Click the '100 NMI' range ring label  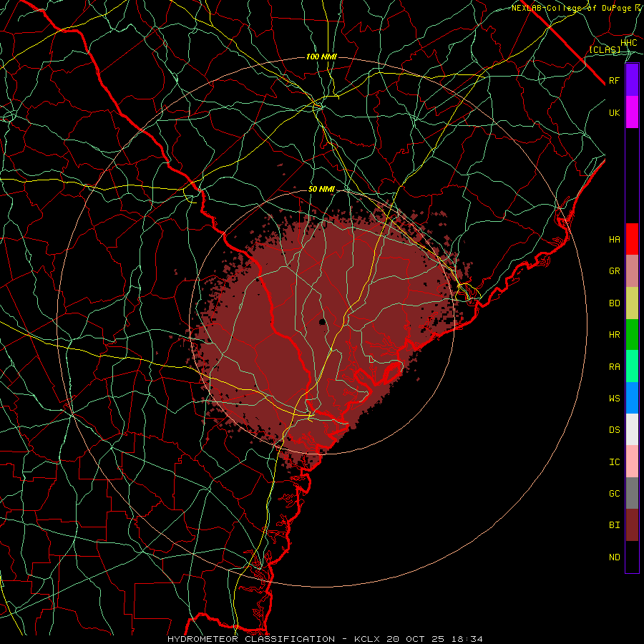[321, 57]
